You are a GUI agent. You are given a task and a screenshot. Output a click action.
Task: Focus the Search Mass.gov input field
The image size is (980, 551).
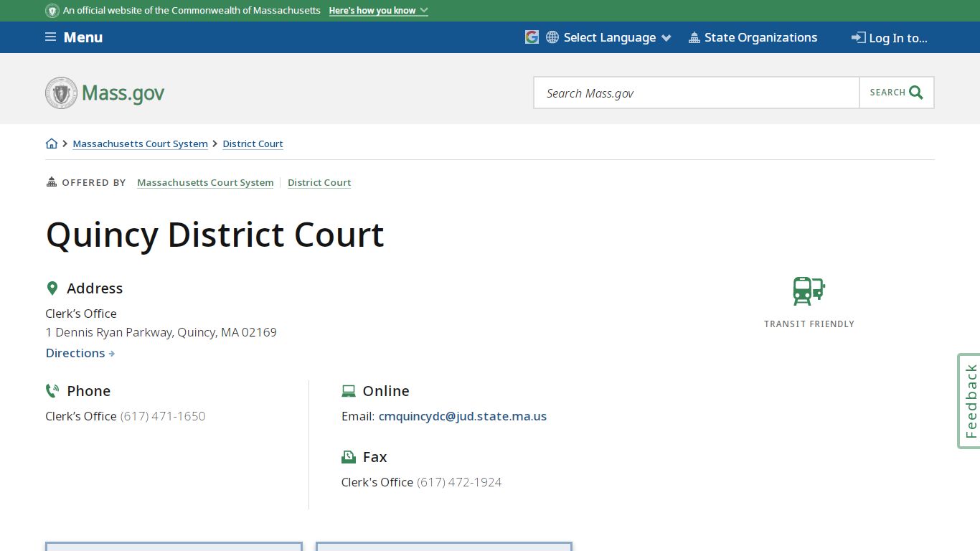pos(697,93)
